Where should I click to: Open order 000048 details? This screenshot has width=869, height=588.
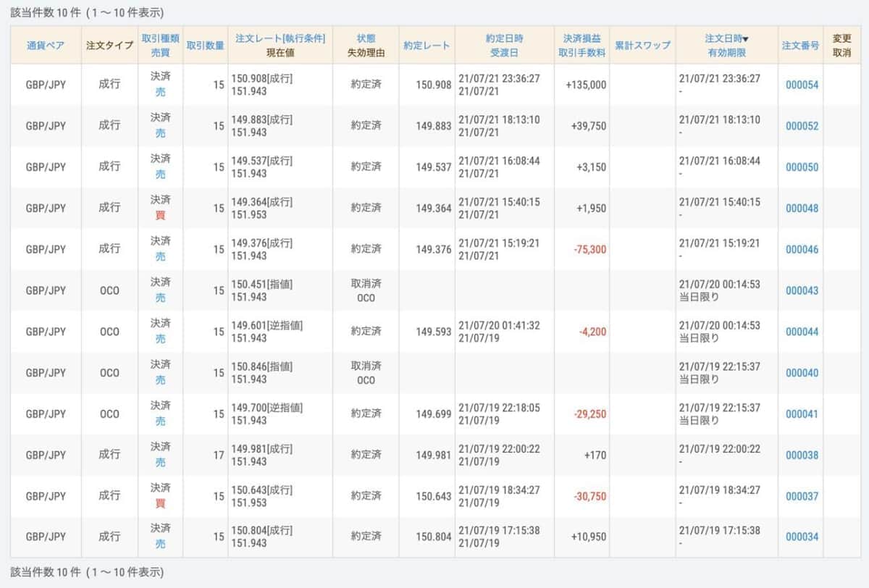(x=802, y=209)
